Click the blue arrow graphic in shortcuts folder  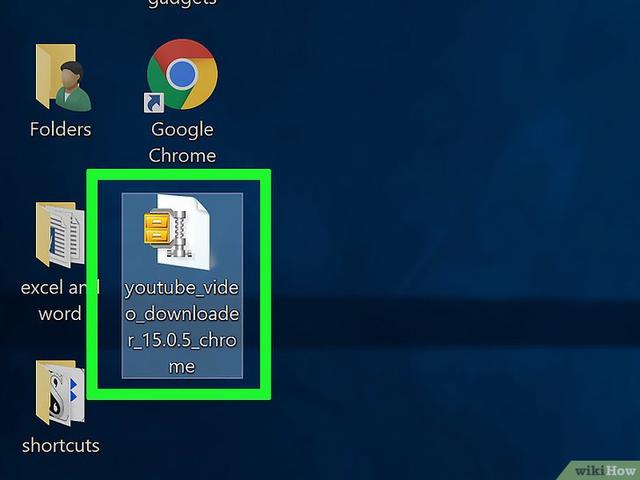pos(72,388)
